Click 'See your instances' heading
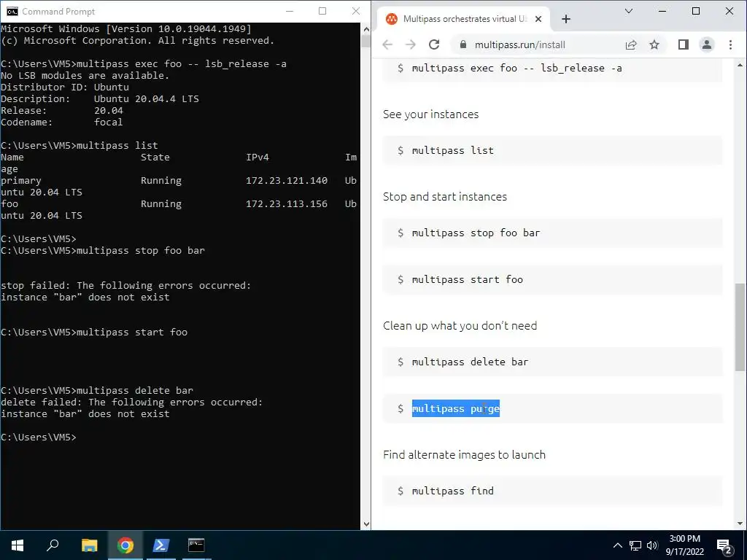 coord(430,114)
